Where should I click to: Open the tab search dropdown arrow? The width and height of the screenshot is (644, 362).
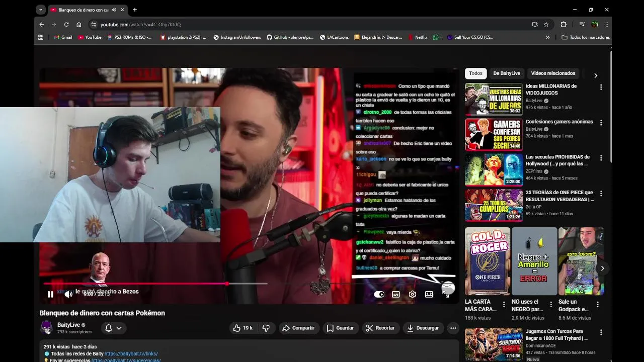[x=41, y=10]
